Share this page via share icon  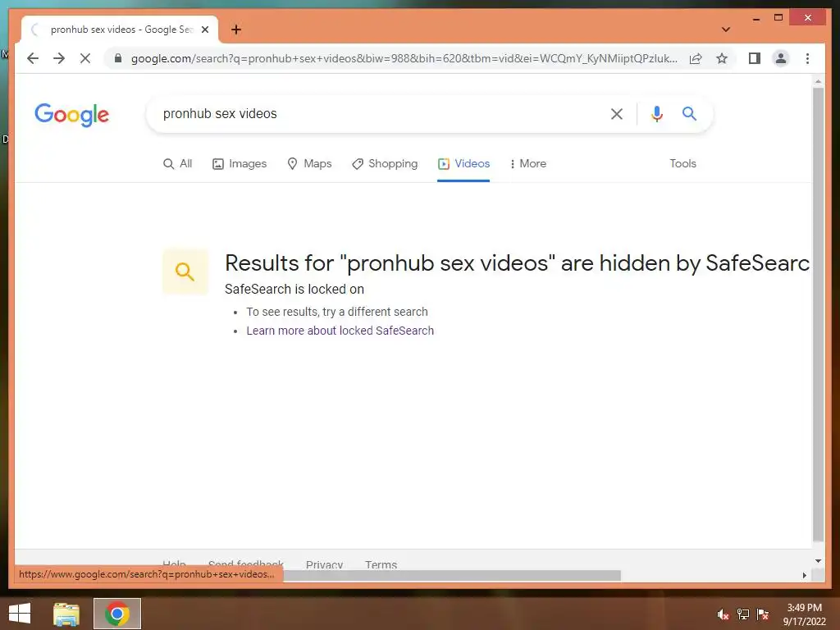pyautogui.click(x=696, y=58)
